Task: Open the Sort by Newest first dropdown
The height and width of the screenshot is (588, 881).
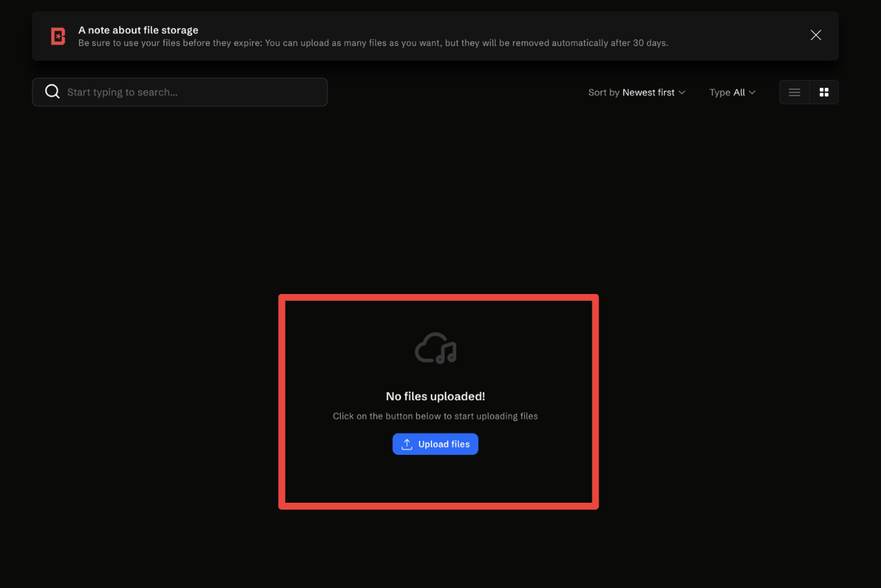Action: (648, 92)
